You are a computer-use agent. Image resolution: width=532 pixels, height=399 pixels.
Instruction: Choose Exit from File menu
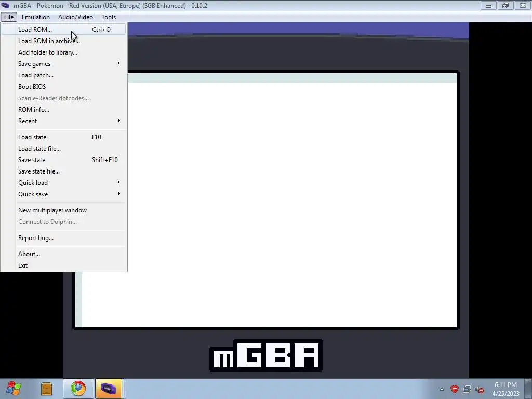(x=64, y=265)
